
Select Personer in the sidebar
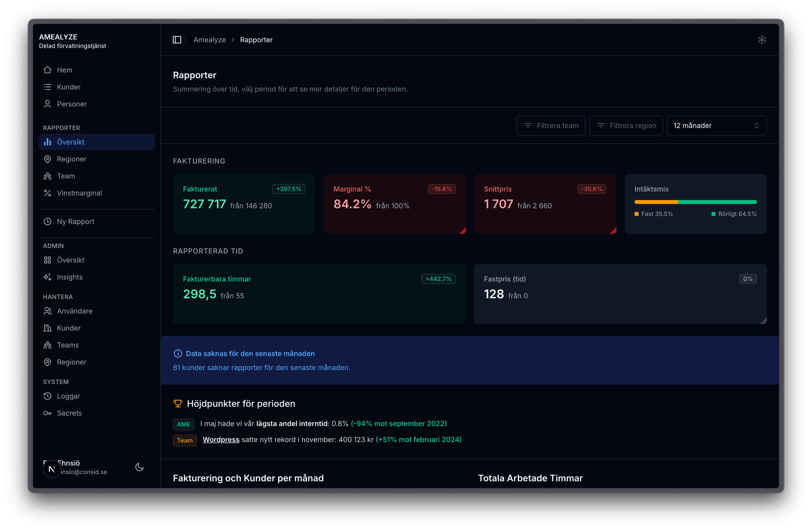[x=71, y=104]
